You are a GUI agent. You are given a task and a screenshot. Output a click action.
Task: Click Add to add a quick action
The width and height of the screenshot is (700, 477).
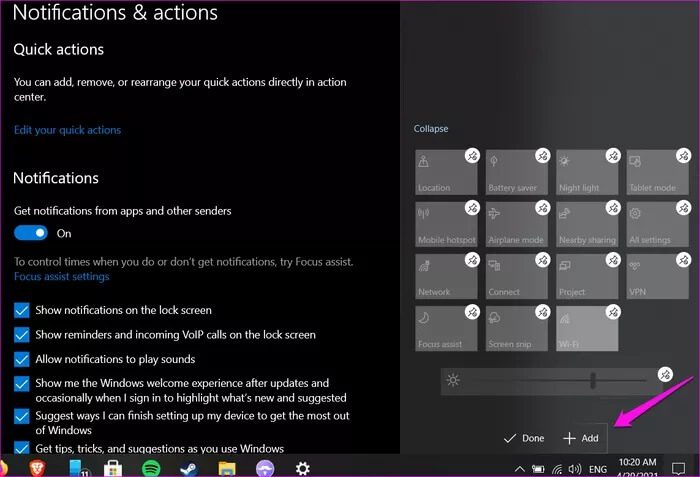coord(581,438)
